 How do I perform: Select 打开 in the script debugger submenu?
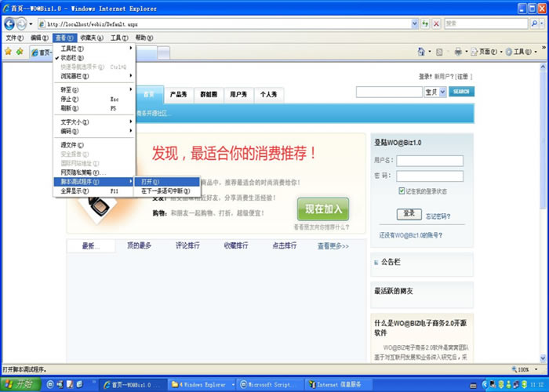point(167,182)
